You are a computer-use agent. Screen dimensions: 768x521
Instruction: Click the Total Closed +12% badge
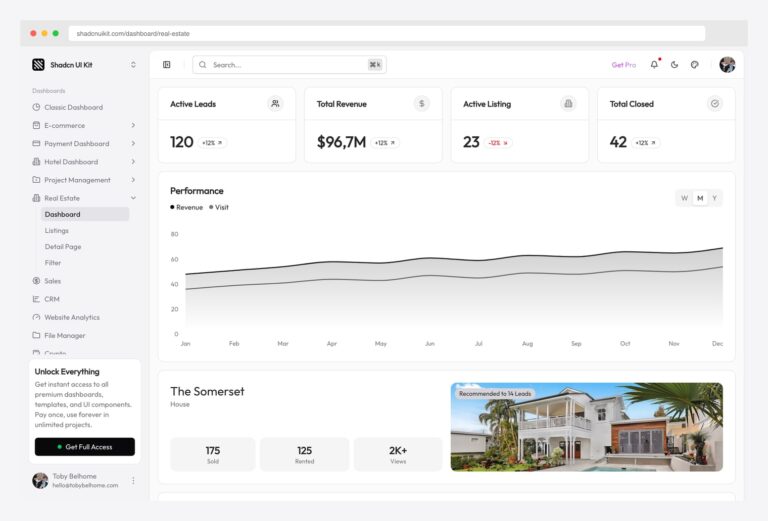[x=646, y=142]
